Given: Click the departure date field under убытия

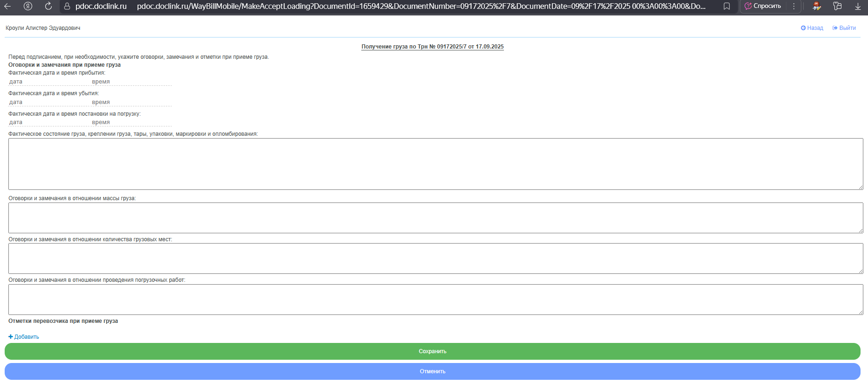Looking at the screenshot, I should (49, 102).
